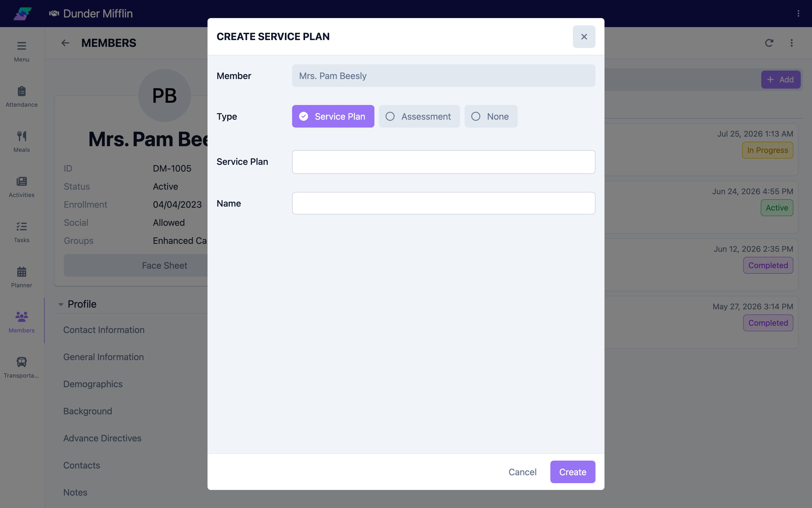The image size is (812, 508).
Task: Click the Name input field
Action: [x=443, y=203]
